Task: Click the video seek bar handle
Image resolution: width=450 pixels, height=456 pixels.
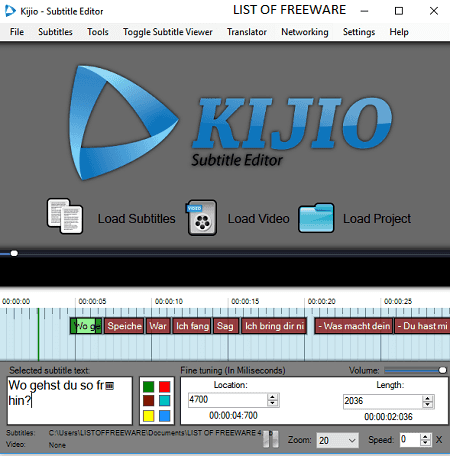Action: point(14,253)
